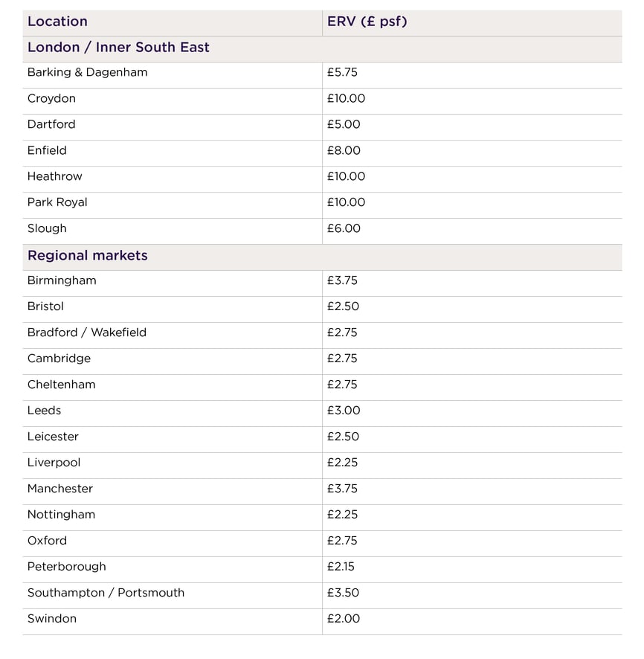
Task: Click the ERV (£ psf) column header
Action: (367, 22)
